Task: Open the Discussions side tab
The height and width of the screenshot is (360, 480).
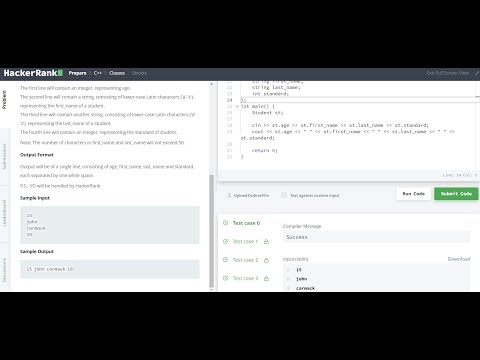Action: tap(5, 270)
